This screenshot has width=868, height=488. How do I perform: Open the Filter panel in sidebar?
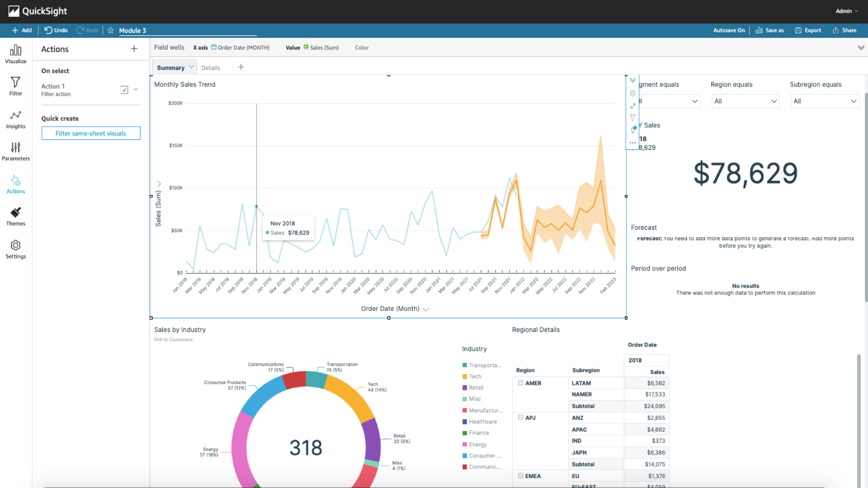[x=15, y=86]
